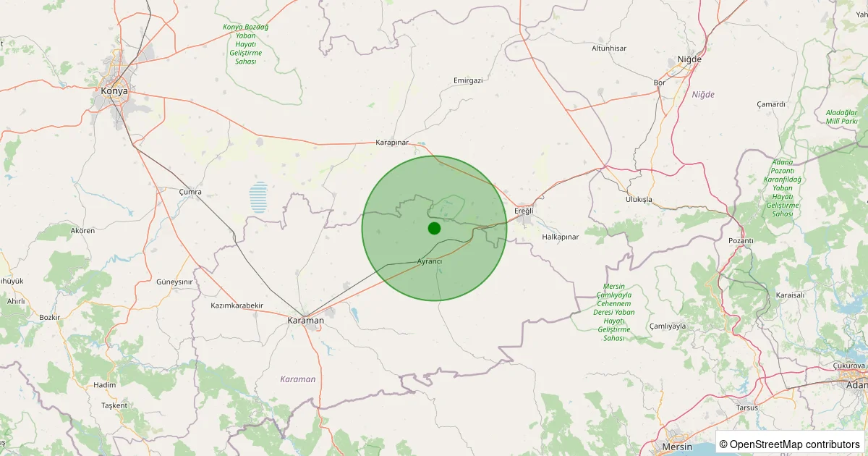This screenshot has height=456, width=868.
Task: Select the Karaman city label
Action: (x=305, y=320)
